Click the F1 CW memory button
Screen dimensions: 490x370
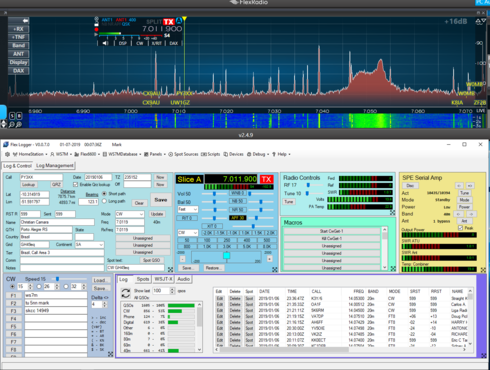tap(13, 296)
